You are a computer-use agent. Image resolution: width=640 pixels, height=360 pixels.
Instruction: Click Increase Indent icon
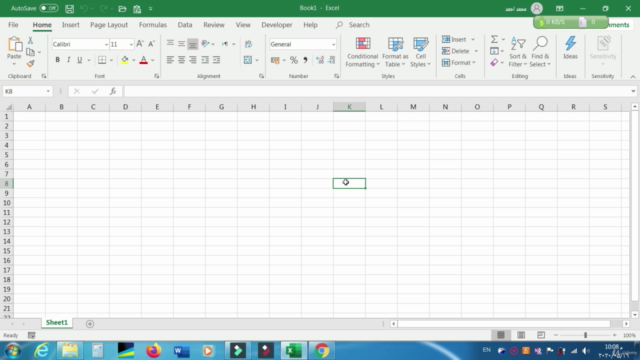(216, 60)
